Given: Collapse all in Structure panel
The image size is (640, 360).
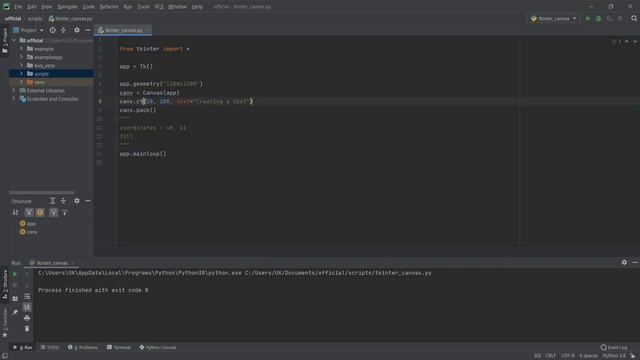Looking at the screenshot, I should 63,201.
